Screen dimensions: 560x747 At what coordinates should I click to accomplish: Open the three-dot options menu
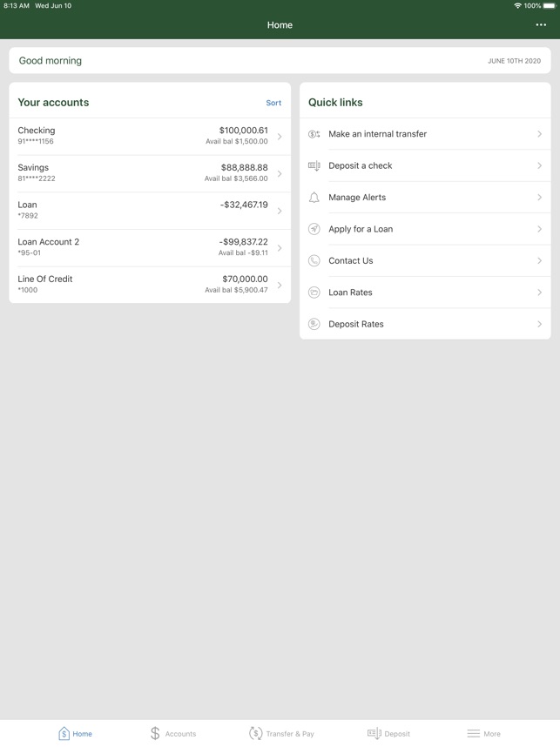[541, 25]
